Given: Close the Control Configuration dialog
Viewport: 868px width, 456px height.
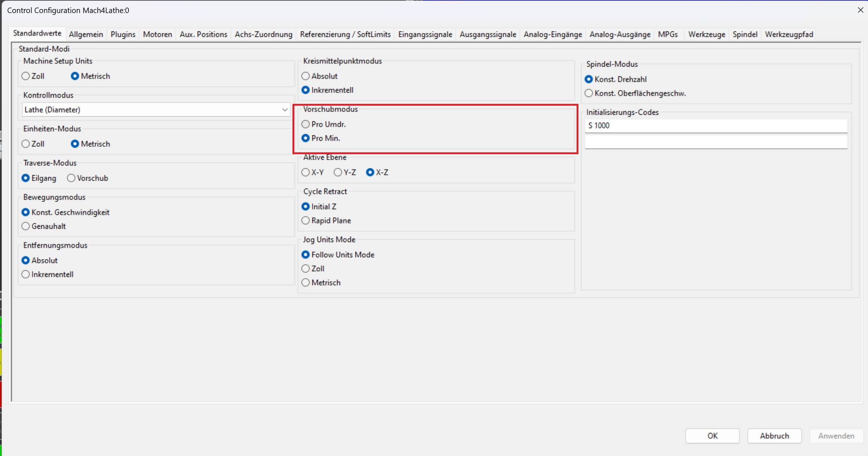Looking at the screenshot, I should [x=860, y=10].
